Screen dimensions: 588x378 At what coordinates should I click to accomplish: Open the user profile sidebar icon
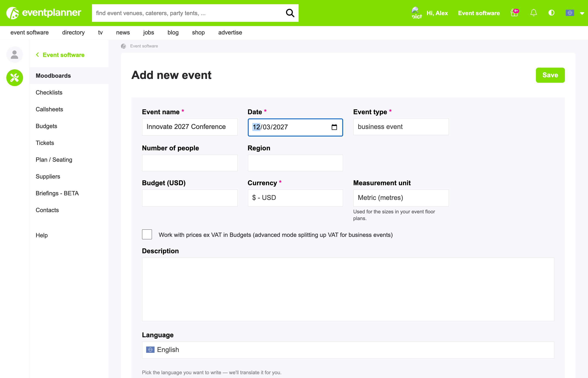(14, 54)
